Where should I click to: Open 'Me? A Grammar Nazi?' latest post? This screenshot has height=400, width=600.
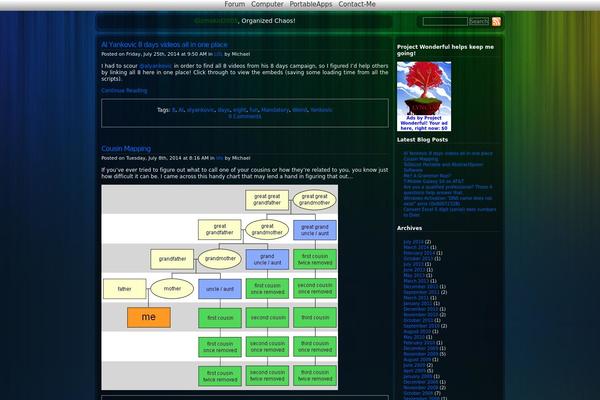click(427, 176)
